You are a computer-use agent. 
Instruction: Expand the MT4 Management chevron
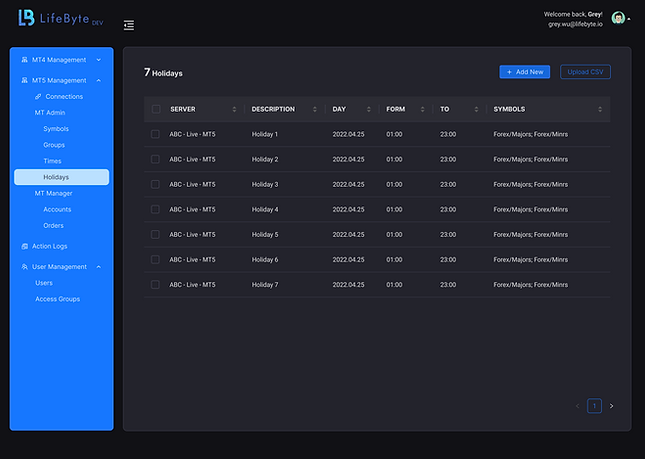tap(99, 60)
